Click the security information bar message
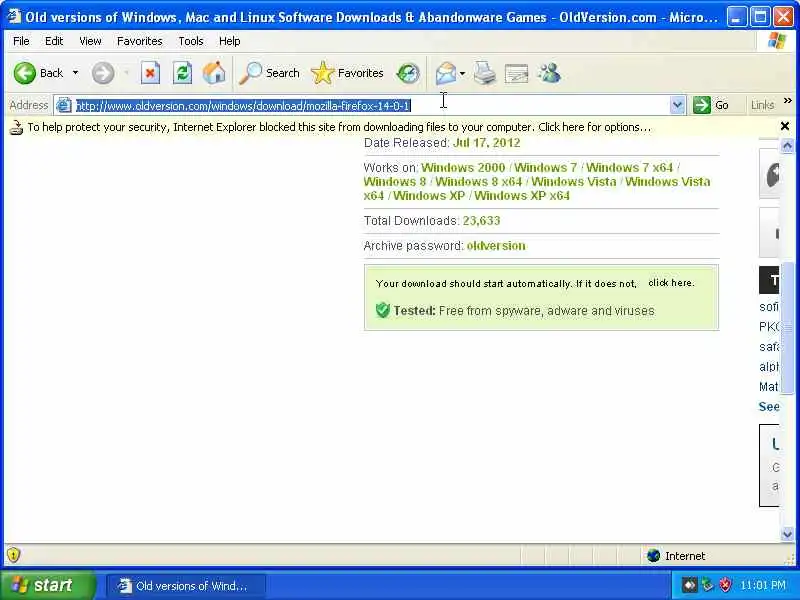The height and width of the screenshot is (600, 800). (x=339, y=127)
